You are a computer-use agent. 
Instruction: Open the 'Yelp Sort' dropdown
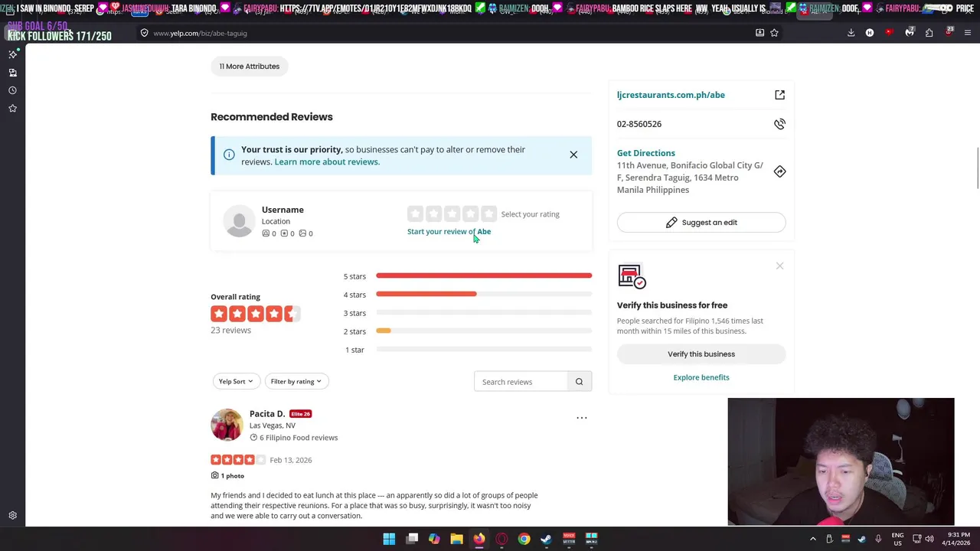pyautogui.click(x=236, y=381)
